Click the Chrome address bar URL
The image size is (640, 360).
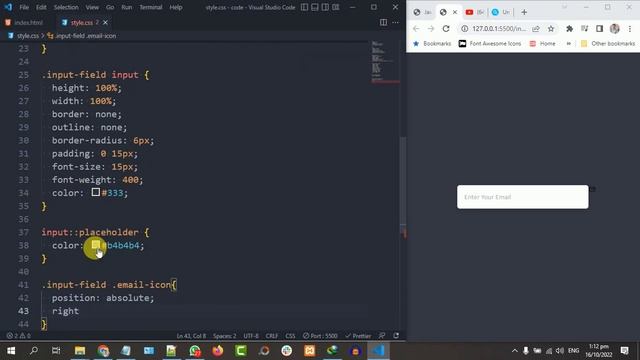pyautogui.click(x=499, y=29)
